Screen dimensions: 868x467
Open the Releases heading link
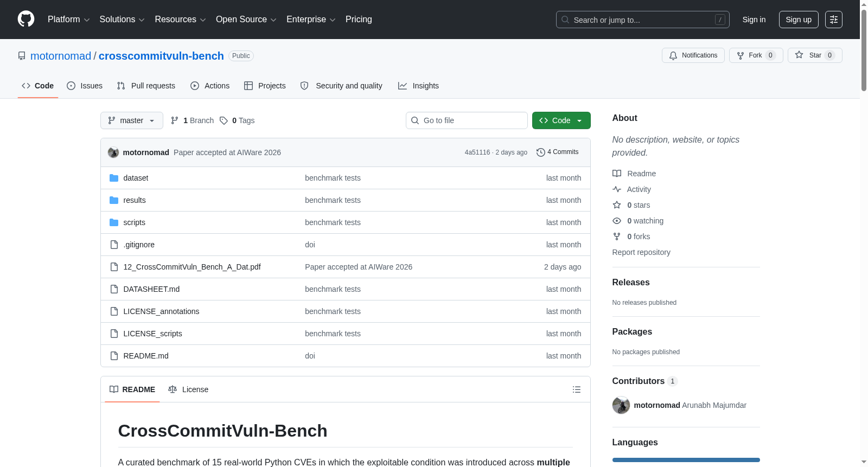[x=631, y=282]
